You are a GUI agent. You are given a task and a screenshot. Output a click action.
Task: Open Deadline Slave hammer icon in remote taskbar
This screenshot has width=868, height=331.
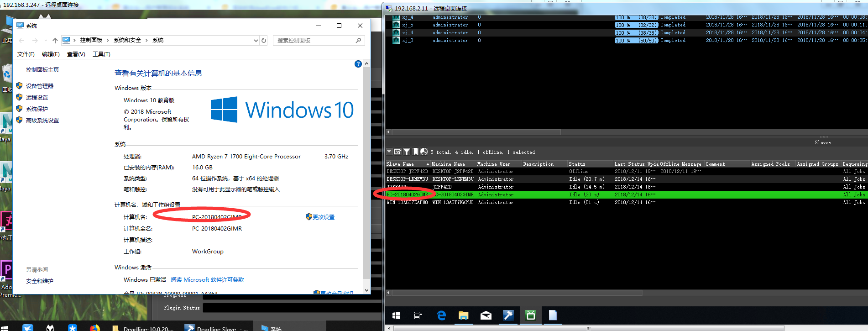[508, 315]
